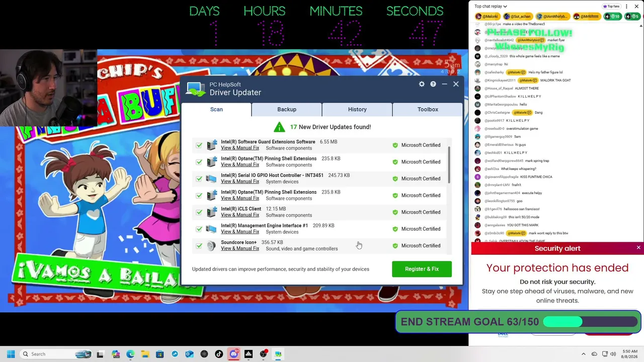This screenshot has width=644, height=362.
Task: Click the @Malorki pinned chat chip
Action: click(x=487, y=17)
